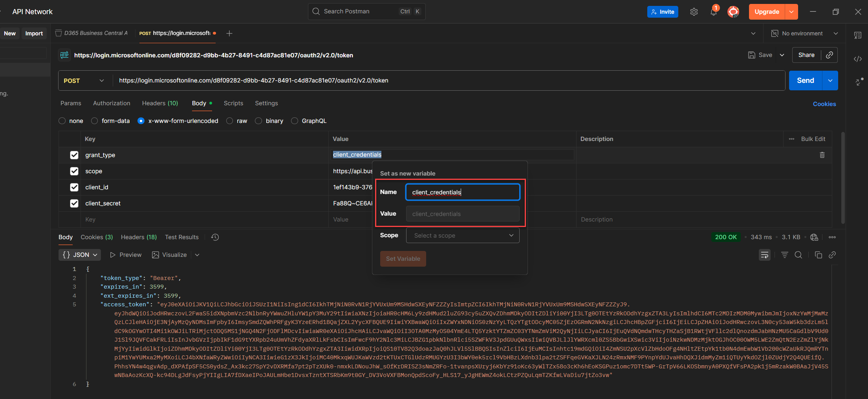868x399 pixels.
Task: Search within the response body
Action: (x=798, y=255)
